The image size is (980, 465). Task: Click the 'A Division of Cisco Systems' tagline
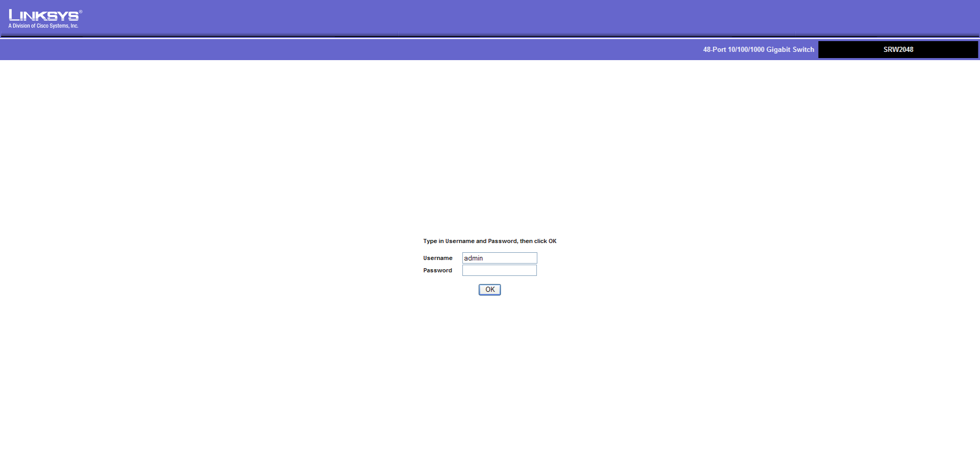click(43, 26)
